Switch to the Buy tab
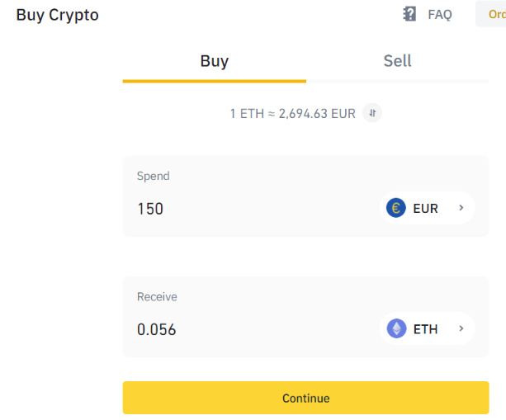The height and width of the screenshot is (420, 506). [214, 61]
